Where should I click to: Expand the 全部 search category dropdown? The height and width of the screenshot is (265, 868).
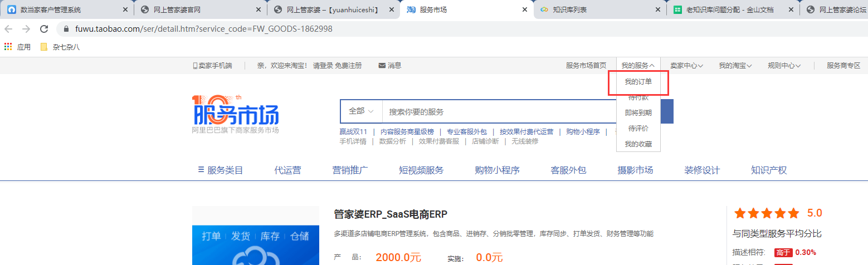(x=361, y=111)
